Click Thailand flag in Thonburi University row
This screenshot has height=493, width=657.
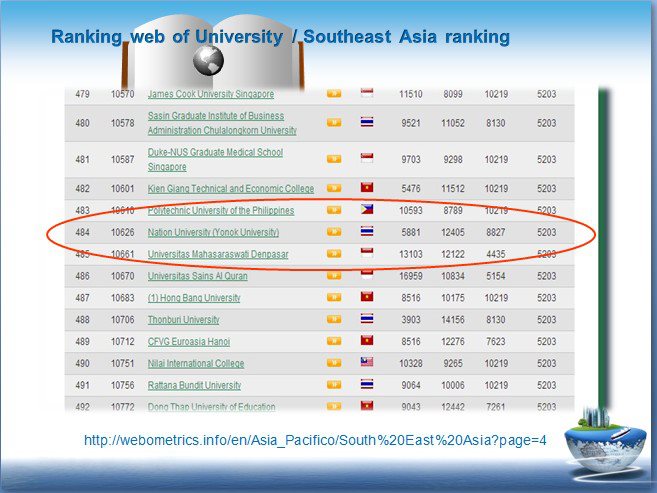tap(367, 319)
